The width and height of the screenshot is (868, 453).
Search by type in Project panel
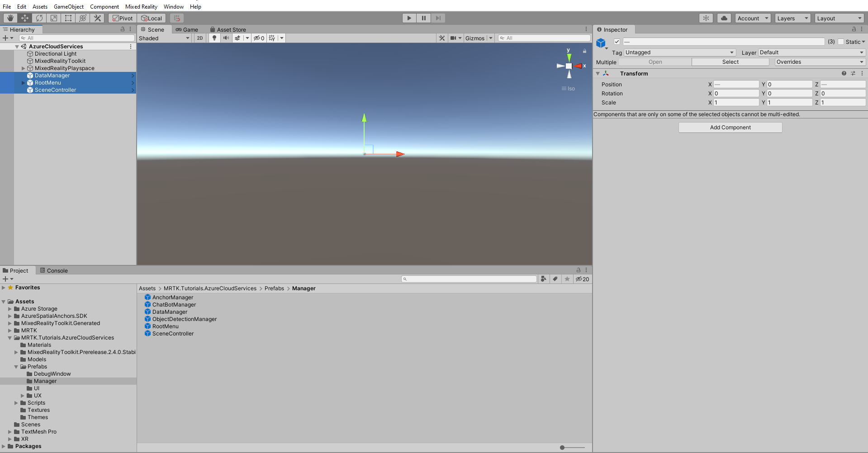point(544,279)
